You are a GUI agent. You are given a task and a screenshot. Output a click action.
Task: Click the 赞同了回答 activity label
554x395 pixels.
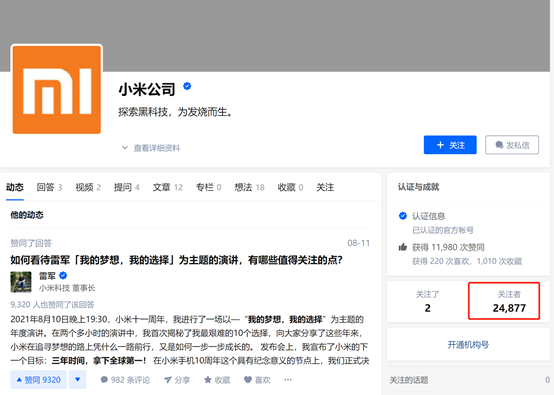(x=31, y=243)
